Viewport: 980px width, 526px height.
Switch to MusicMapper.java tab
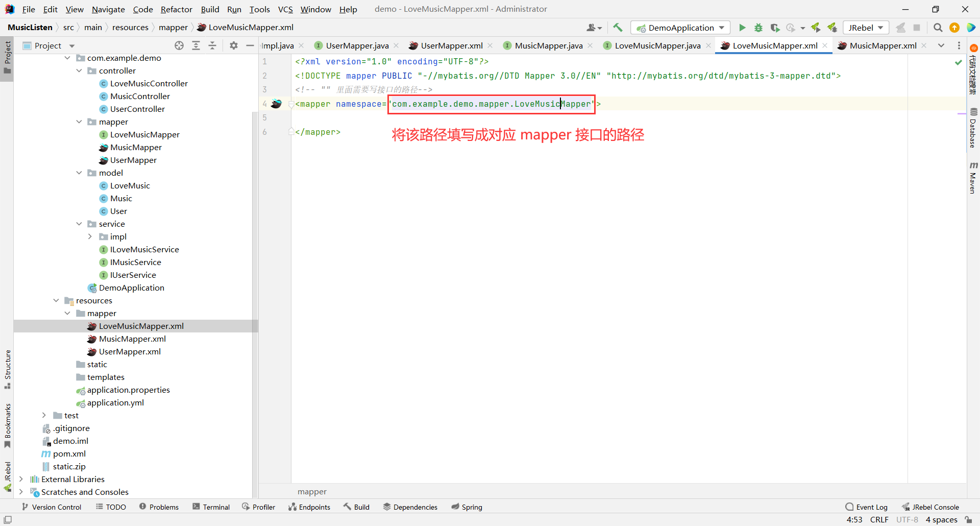[x=548, y=45]
